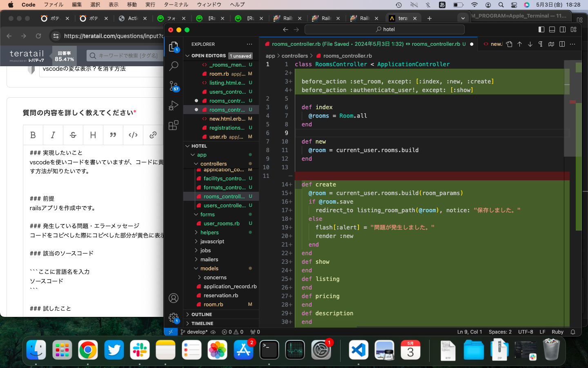Click the controllers breadcrumb above the editor
This screenshot has width=588, height=368.
coord(295,56)
